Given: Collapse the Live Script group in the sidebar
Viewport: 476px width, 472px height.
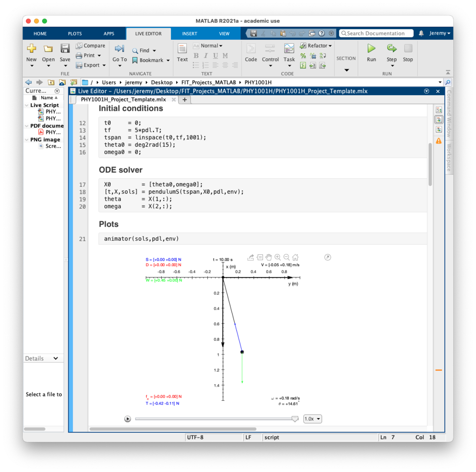Looking at the screenshot, I should click(28, 105).
